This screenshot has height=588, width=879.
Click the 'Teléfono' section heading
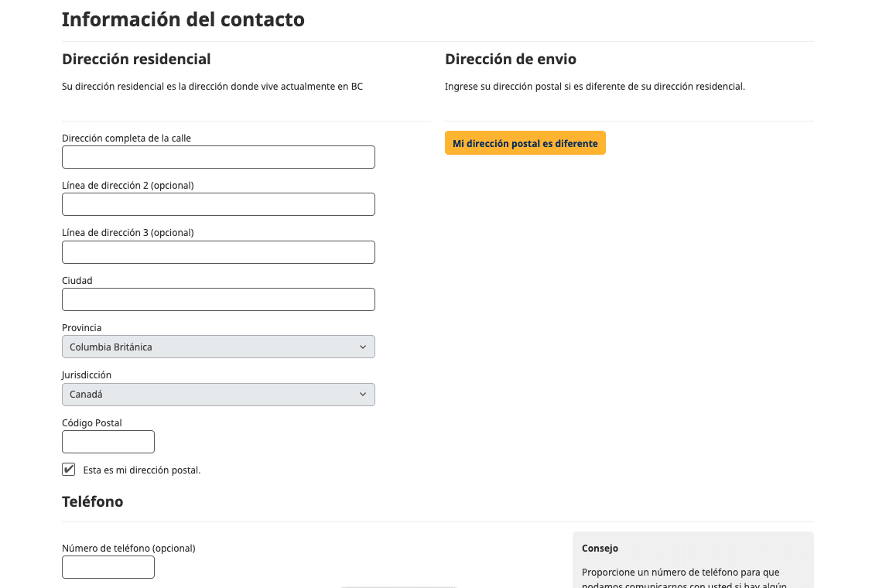pyautogui.click(x=92, y=501)
